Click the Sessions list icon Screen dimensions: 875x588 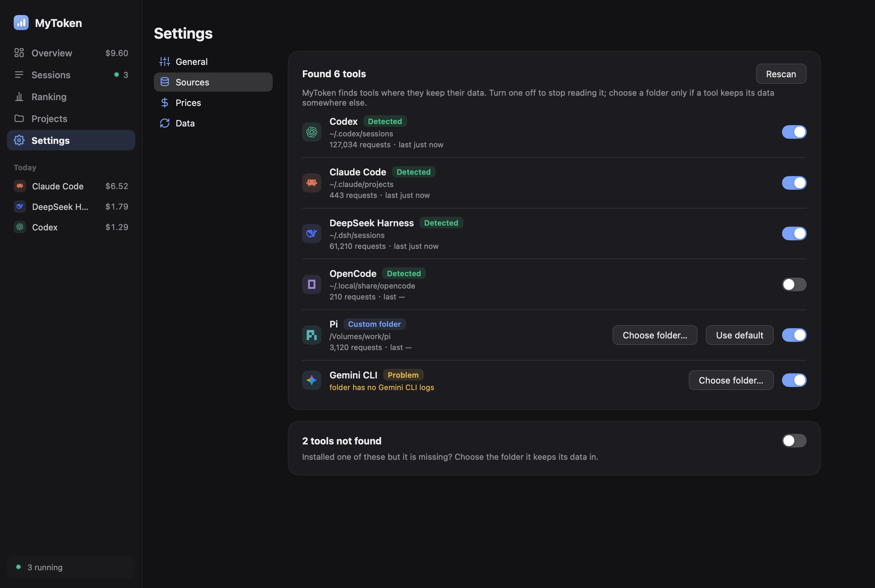click(x=19, y=75)
